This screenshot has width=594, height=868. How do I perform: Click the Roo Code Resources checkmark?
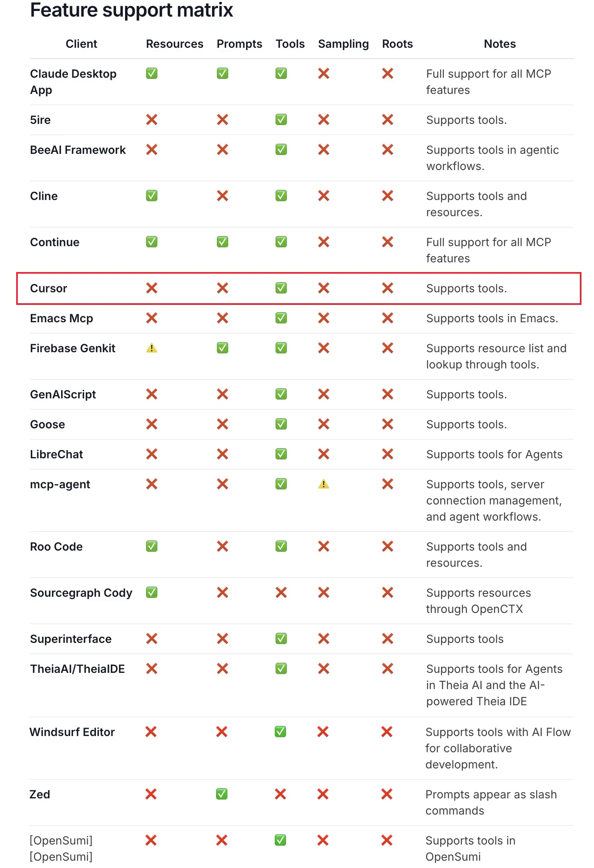(x=152, y=547)
